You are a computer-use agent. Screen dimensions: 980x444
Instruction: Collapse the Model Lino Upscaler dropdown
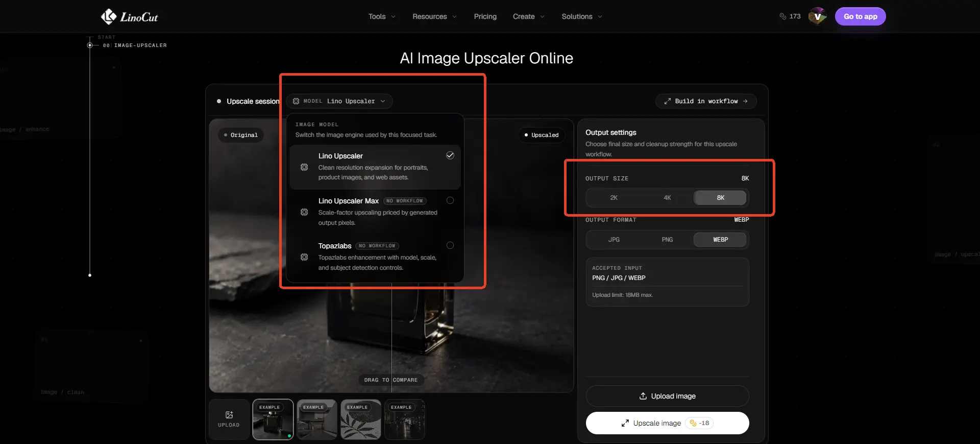(x=339, y=101)
